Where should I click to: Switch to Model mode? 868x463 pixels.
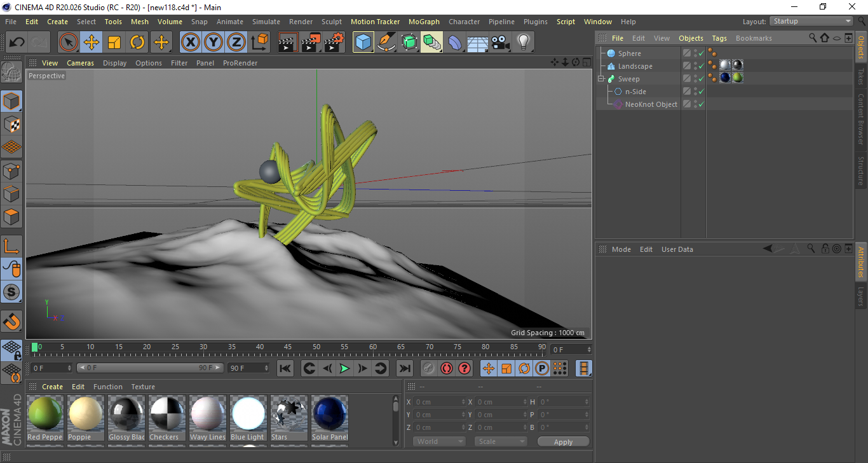click(x=11, y=101)
